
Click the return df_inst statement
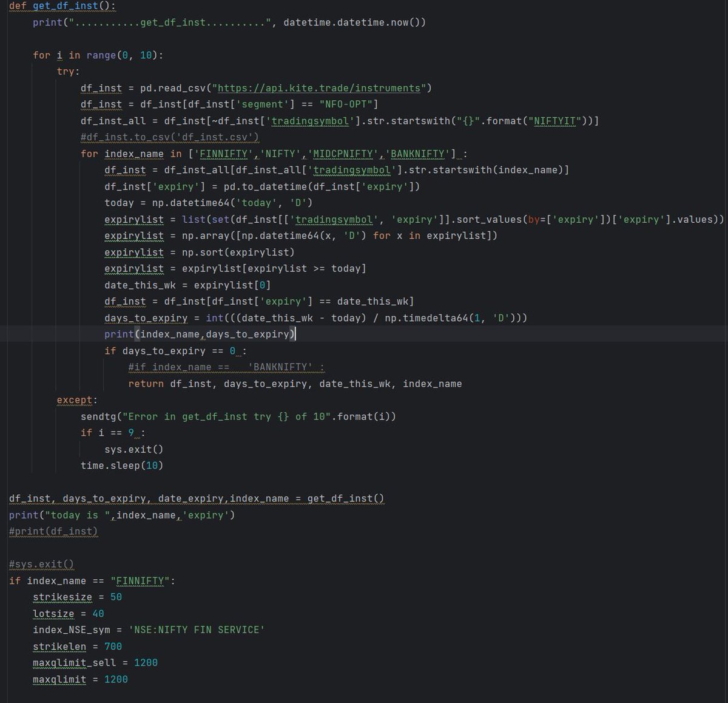point(295,384)
